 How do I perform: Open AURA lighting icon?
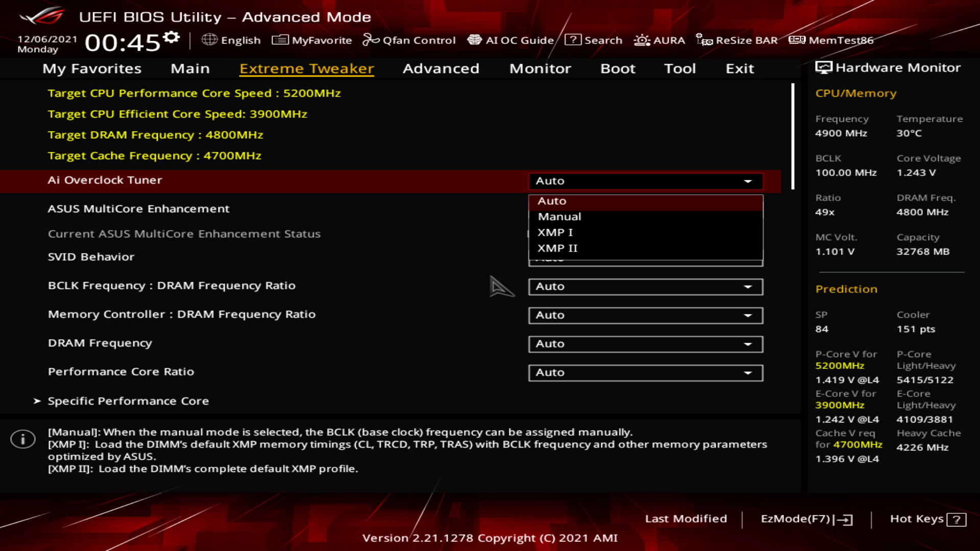[x=642, y=40]
